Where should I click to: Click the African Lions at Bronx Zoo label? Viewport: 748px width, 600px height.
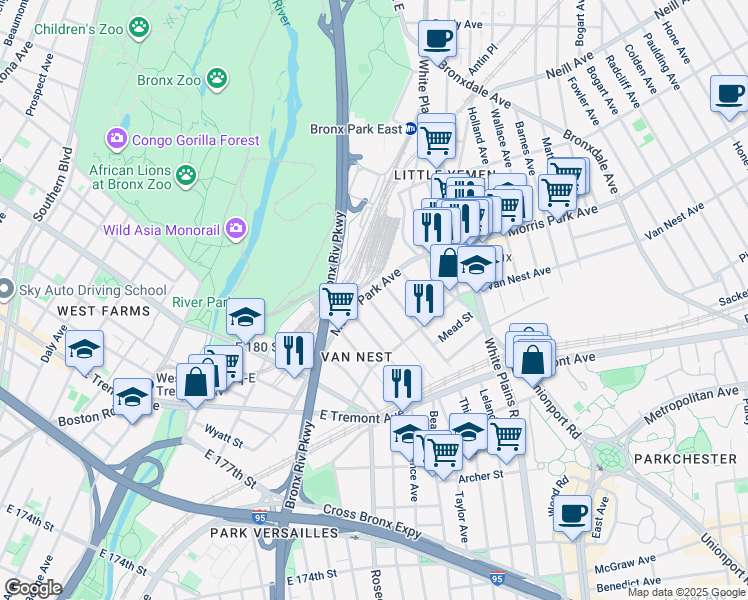coord(130,177)
